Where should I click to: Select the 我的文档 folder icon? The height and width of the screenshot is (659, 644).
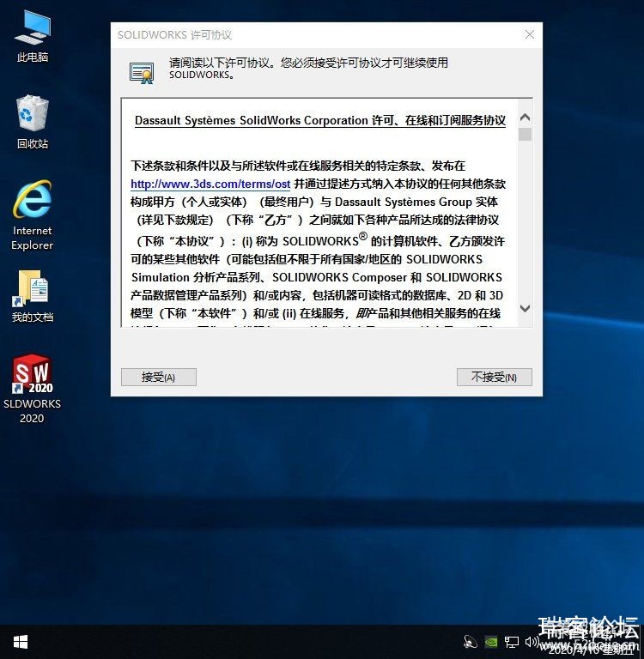pos(33,296)
